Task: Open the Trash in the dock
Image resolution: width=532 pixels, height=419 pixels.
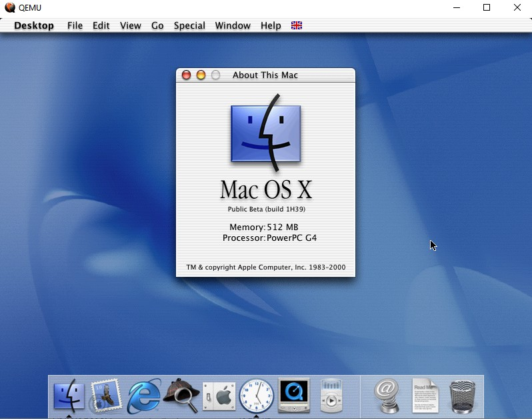Action: 463,396
